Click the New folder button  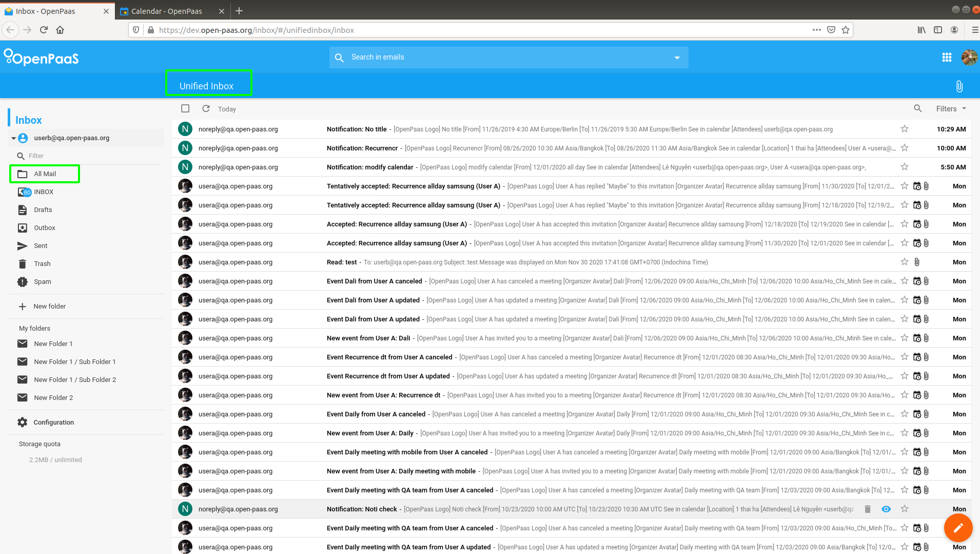49,306
